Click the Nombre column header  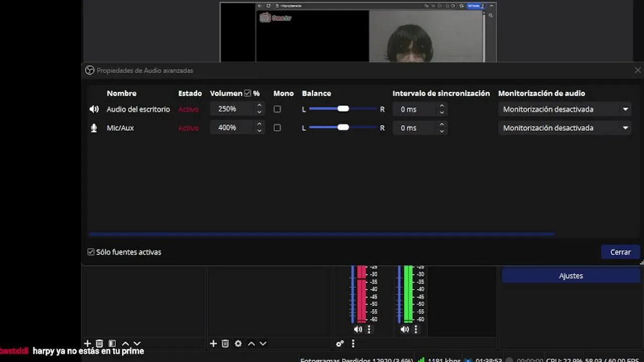coord(121,93)
